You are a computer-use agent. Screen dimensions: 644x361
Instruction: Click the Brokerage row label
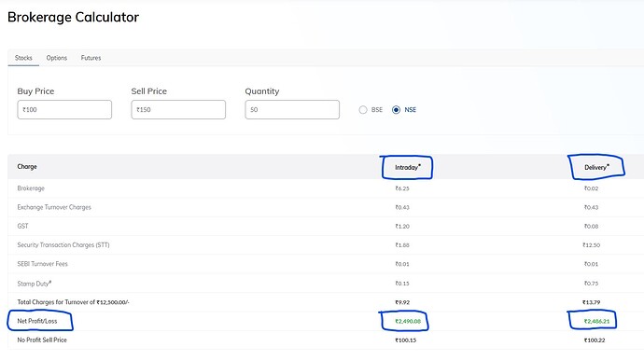(31, 188)
